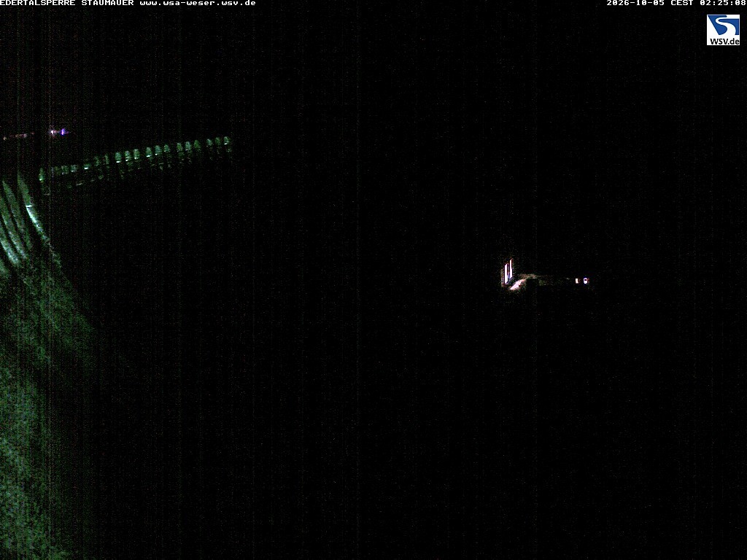Click the 02:25:08 time stamp
747x560 pixels.
point(722,3)
